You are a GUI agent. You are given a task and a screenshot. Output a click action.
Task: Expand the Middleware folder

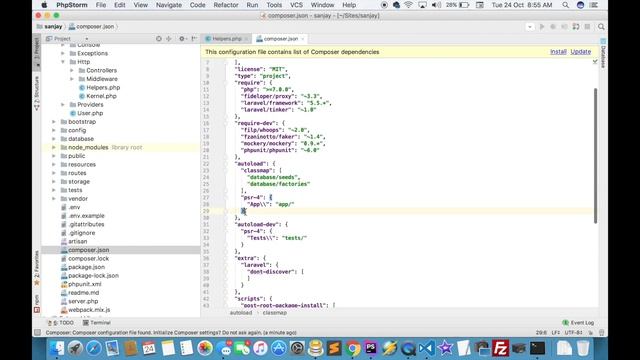[72, 79]
